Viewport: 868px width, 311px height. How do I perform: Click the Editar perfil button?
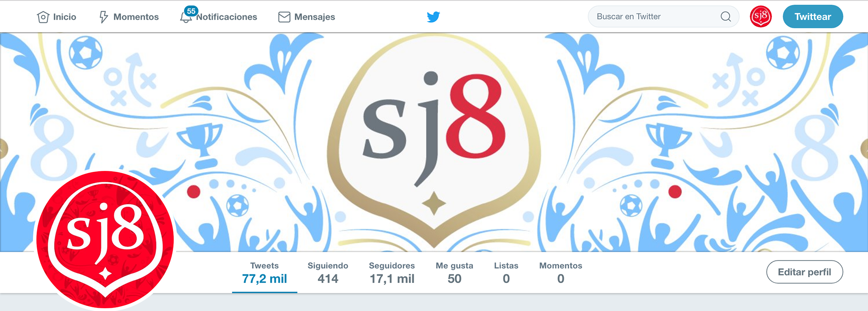805,272
